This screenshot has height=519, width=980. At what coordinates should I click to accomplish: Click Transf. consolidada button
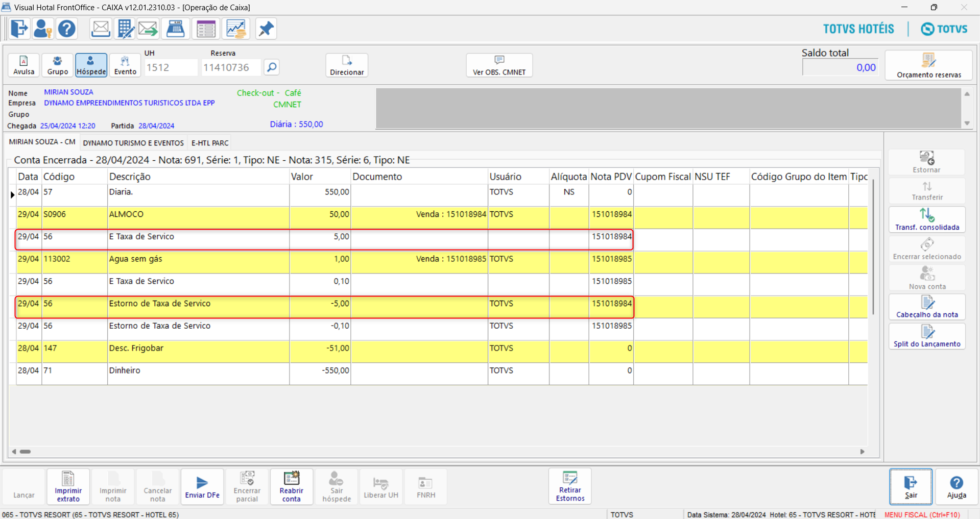click(927, 219)
